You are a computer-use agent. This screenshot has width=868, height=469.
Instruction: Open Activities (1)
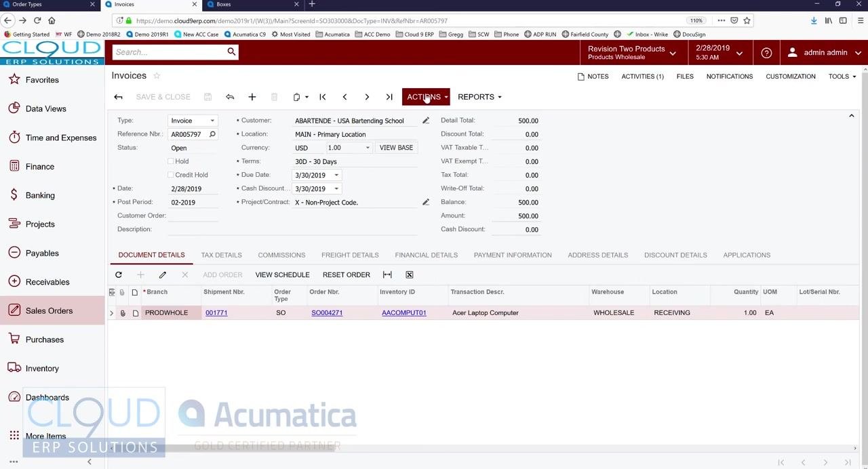[642, 77]
